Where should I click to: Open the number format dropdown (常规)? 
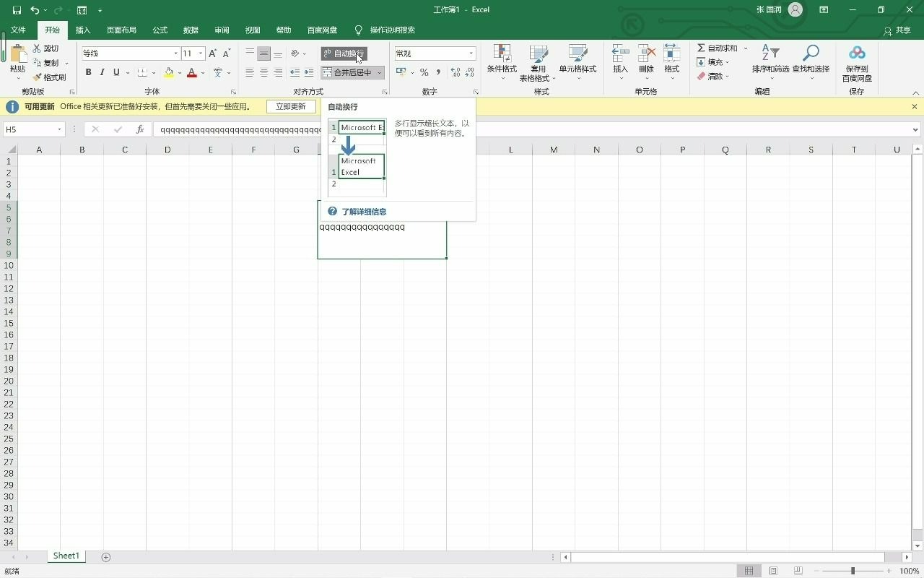point(471,53)
